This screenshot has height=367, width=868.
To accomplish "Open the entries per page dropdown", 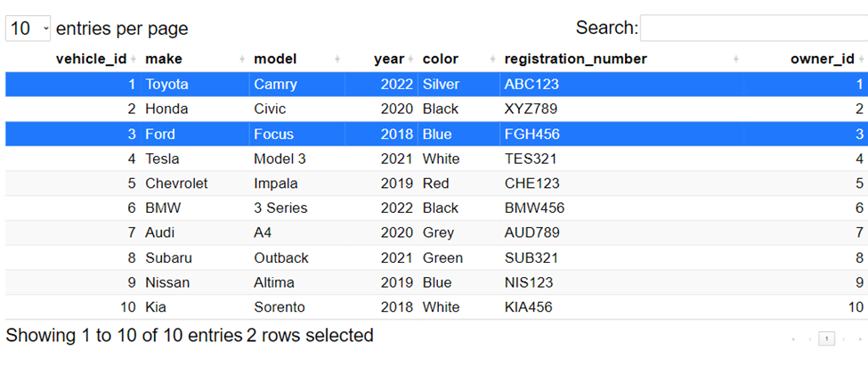I will coord(29,29).
